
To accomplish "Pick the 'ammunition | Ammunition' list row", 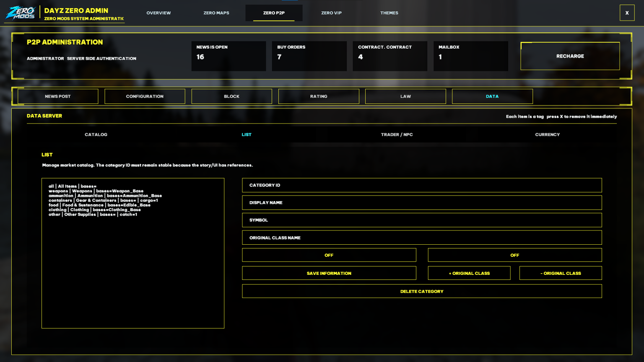I will [x=105, y=196].
